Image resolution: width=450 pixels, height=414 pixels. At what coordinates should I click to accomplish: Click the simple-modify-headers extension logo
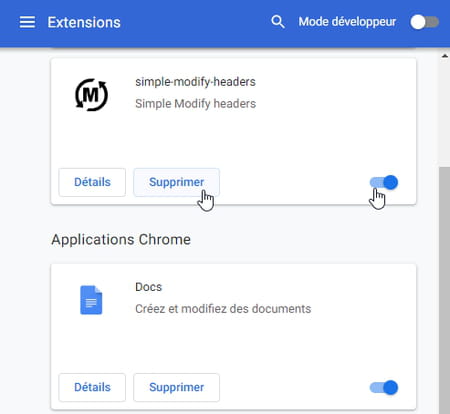(91, 95)
